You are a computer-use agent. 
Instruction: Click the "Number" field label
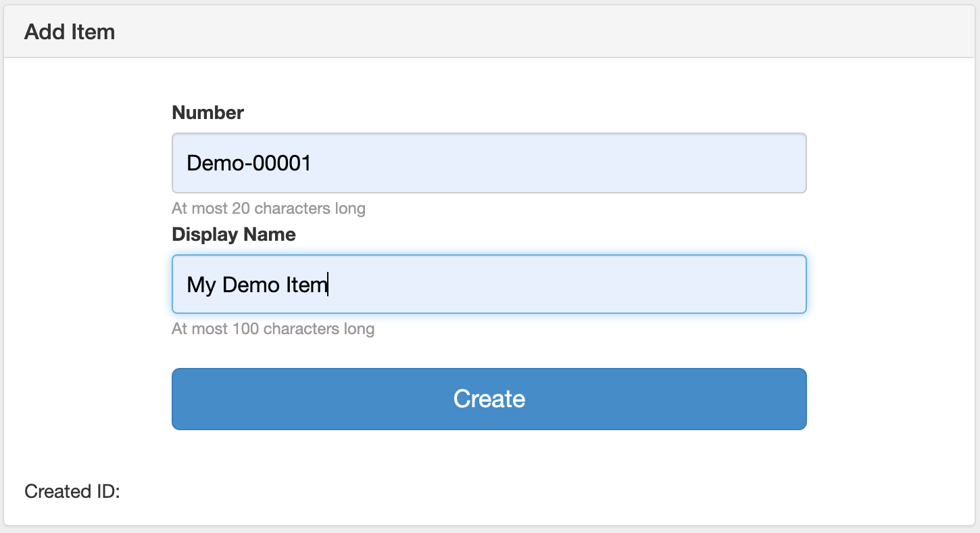coord(207,113)
